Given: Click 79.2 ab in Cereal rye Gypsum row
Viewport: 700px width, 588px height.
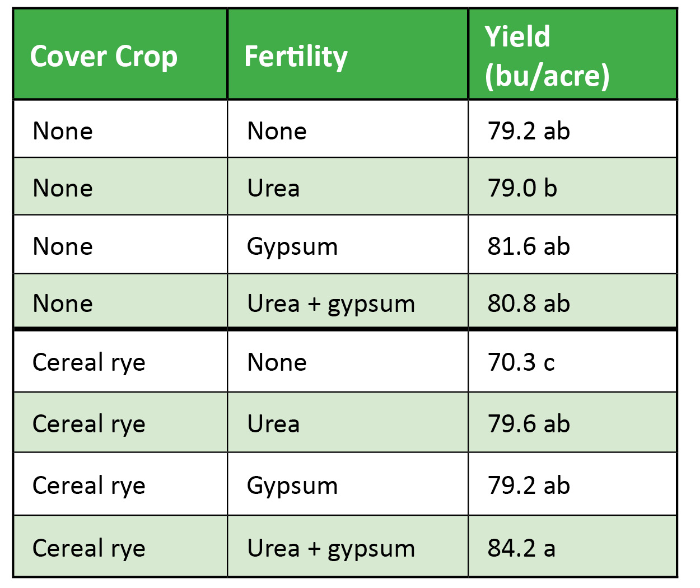Looking at the screenshot, I should (x=528, y=486).
